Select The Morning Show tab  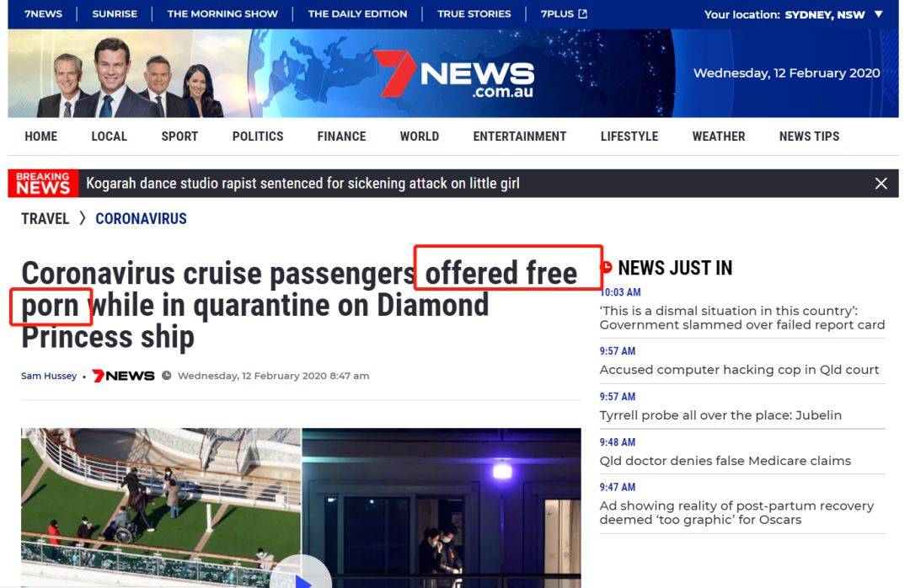[222, 13]
